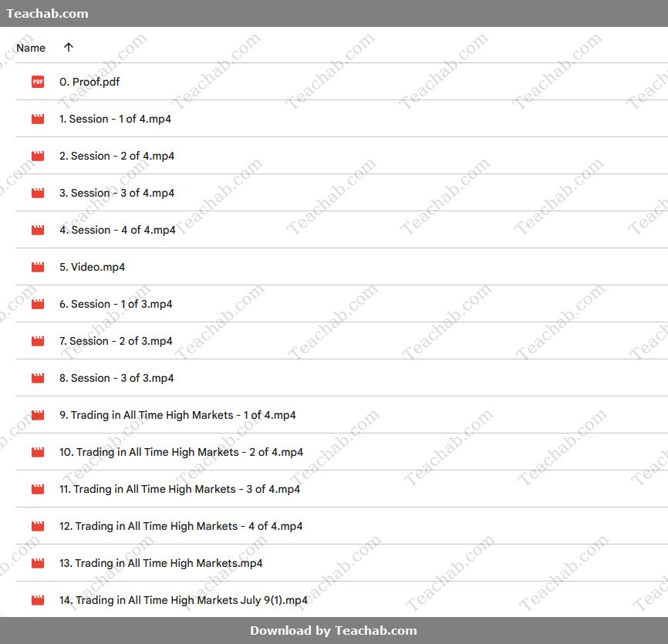The width and height of the screenshot is (668, 644).
Task: Select 7. Session - 2 of 3.mp4
Action: pos(116,341)
